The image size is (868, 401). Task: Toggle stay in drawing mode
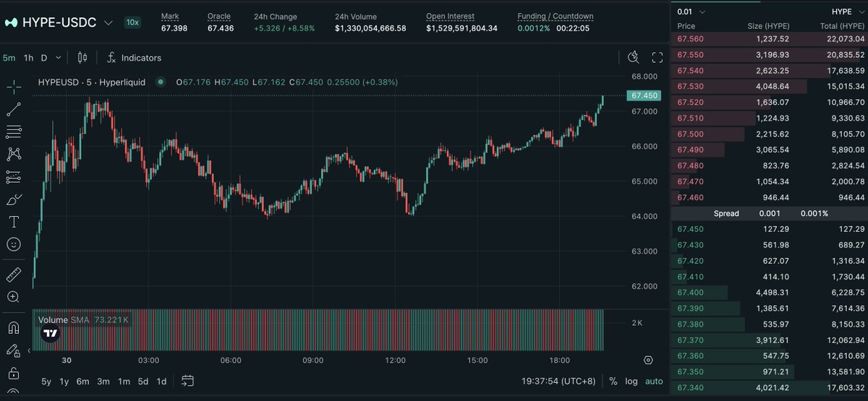point(14,350)
